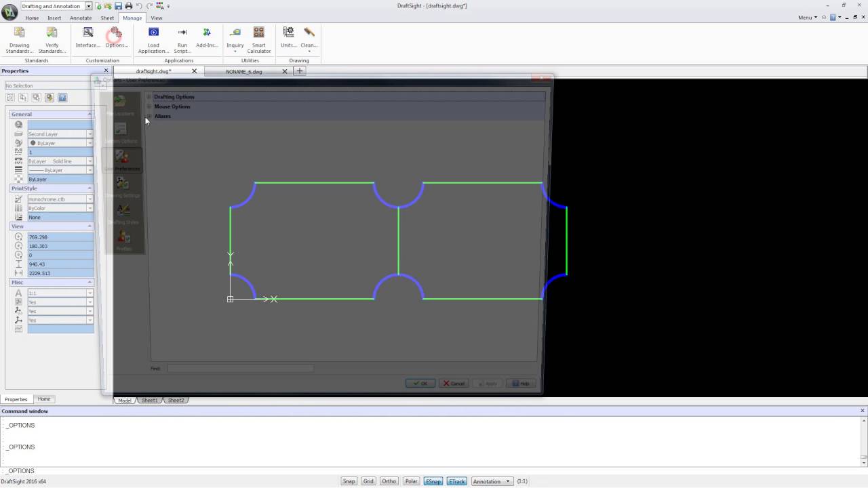Click Help in the Options dialog
The image size is (868, 488).
click(x=521, y=384)
